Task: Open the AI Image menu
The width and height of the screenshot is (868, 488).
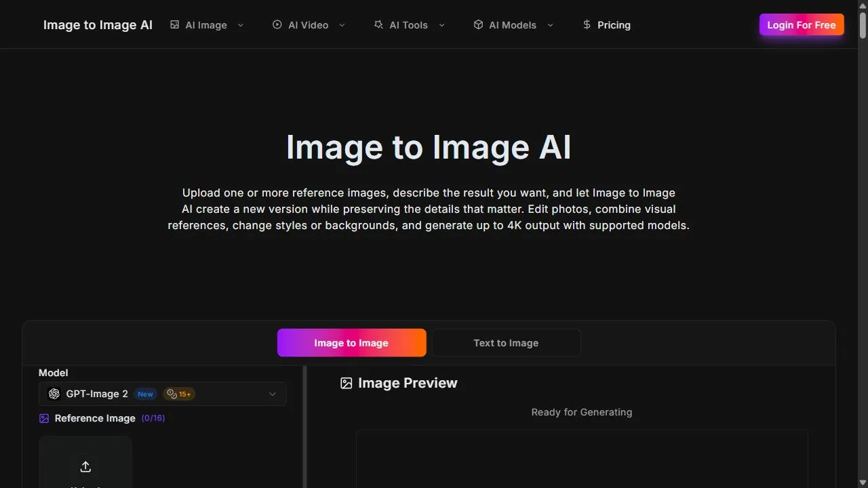Action: pos(207,25)
